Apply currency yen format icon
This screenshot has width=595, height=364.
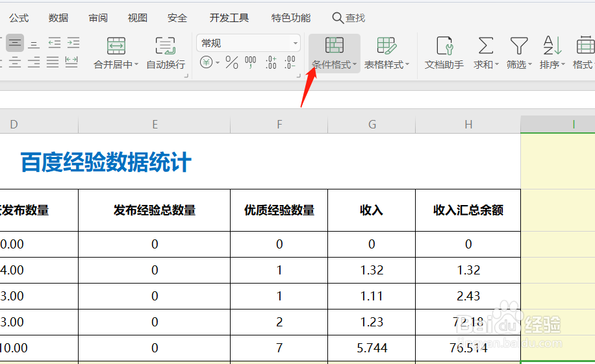coord(206,62)
